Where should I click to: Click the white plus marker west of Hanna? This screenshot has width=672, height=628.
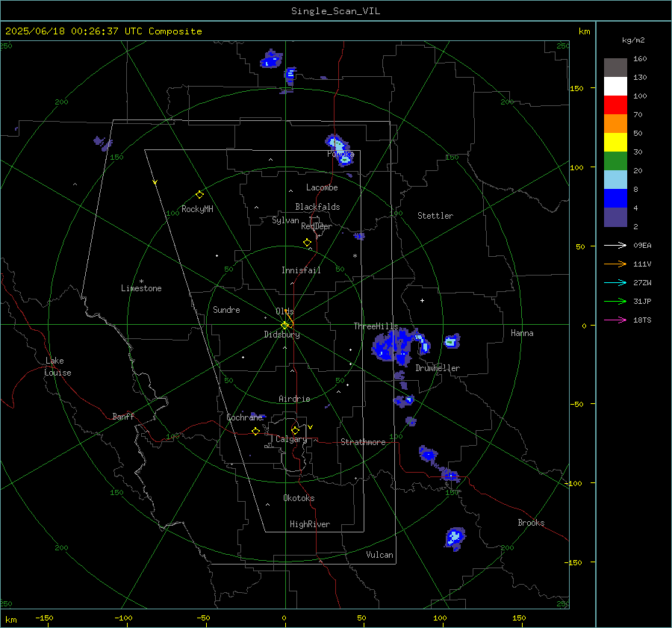click(x=422, y=300)
